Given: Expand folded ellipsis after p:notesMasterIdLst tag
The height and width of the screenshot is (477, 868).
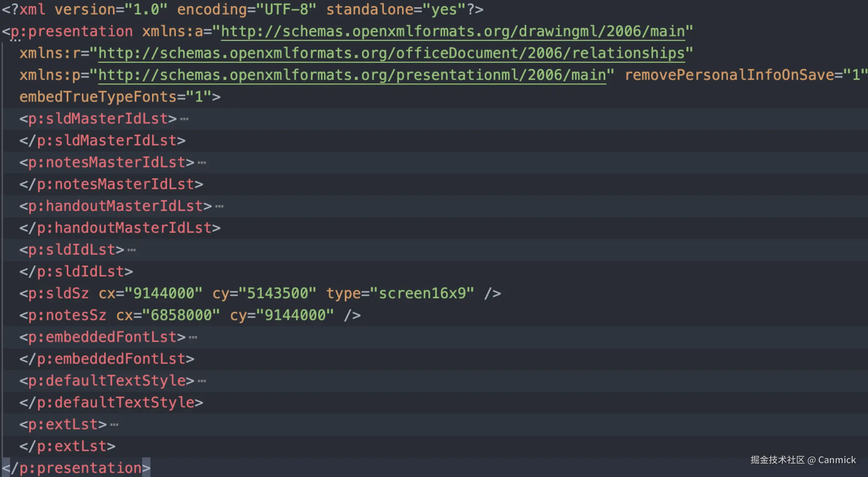Looking at the screenshot, I should (202, 163).
